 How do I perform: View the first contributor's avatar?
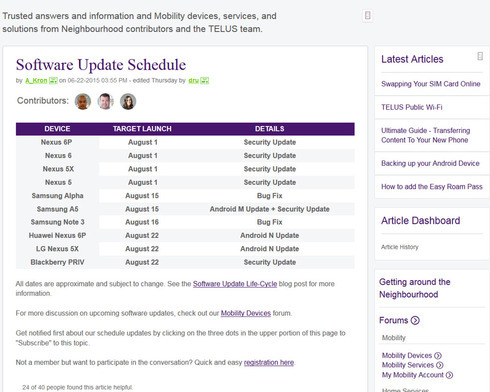point(83,101)
